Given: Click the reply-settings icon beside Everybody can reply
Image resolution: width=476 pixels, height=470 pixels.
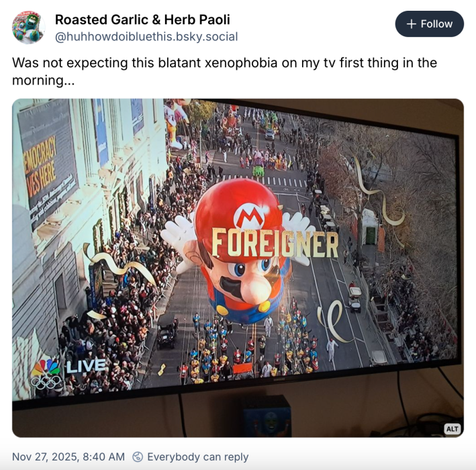Looking at the screenshot, I should click(x=138, y=457).
